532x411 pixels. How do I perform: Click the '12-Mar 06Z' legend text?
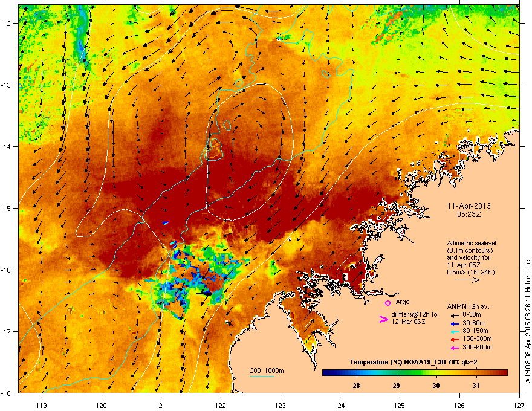coord(408,322)
